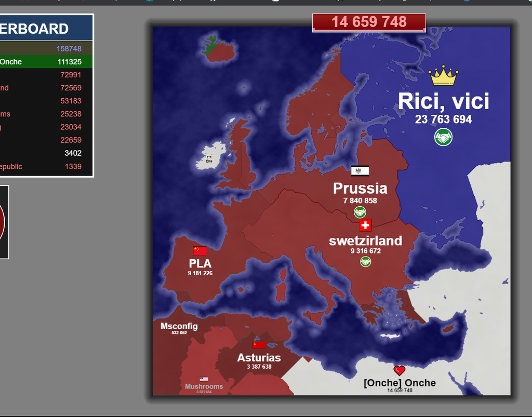The width and height of the screenshot is (532, 417).
Task: Select the Prussian flag above Prussia
Action: (x=360, y=171)
